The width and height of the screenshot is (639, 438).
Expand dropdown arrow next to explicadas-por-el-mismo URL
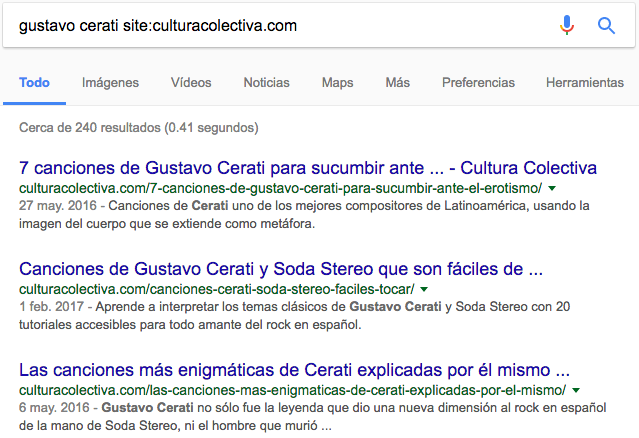coord(576,390)
